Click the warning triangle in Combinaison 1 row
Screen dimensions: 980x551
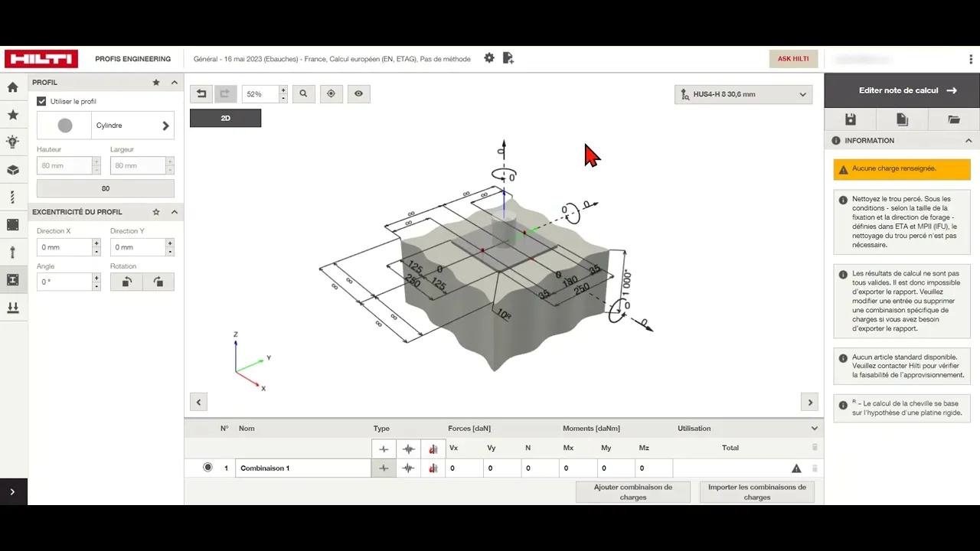coord(796,468)
